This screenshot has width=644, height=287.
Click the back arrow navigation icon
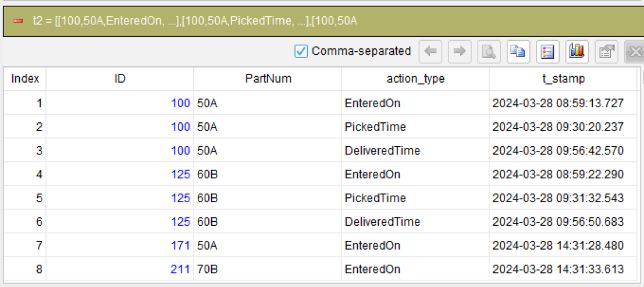click(430, 51)
